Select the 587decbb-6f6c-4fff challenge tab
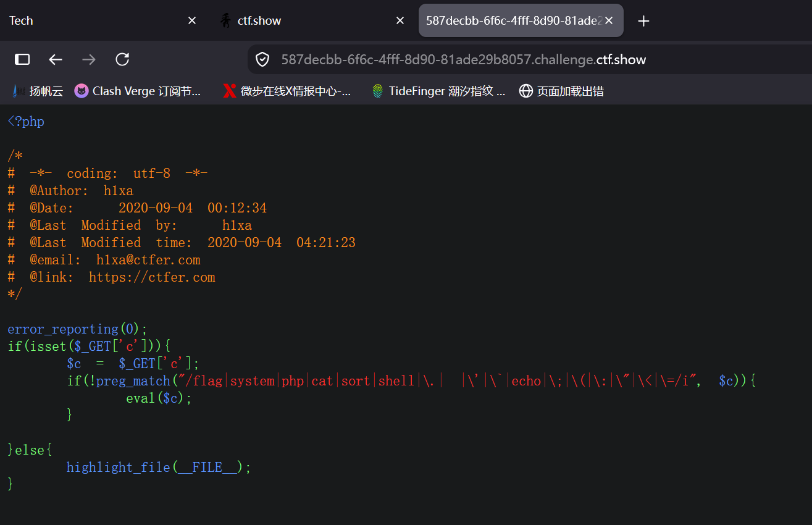The image size is (812, 525). [x=521, y=20]
